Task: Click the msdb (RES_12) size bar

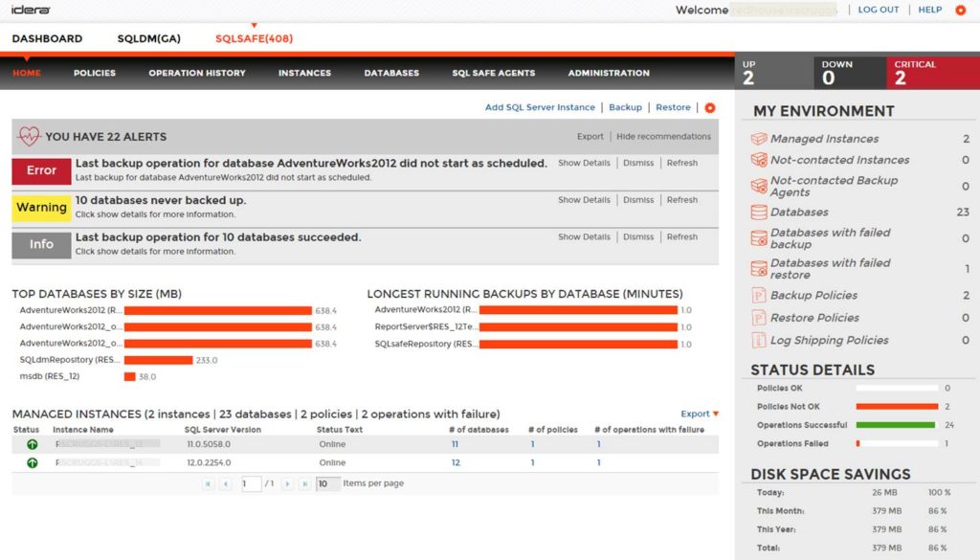Action: pos(129,377)
